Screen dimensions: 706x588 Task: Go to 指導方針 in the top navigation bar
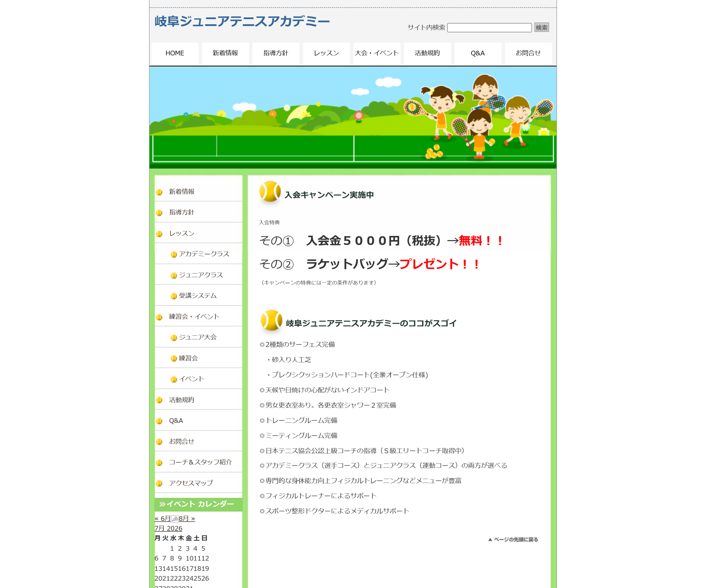276,53
